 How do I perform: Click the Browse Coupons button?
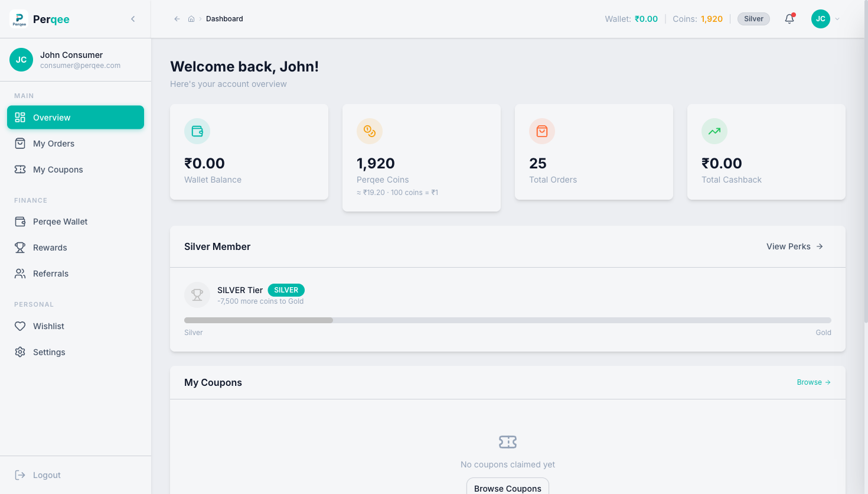point(508,487)
